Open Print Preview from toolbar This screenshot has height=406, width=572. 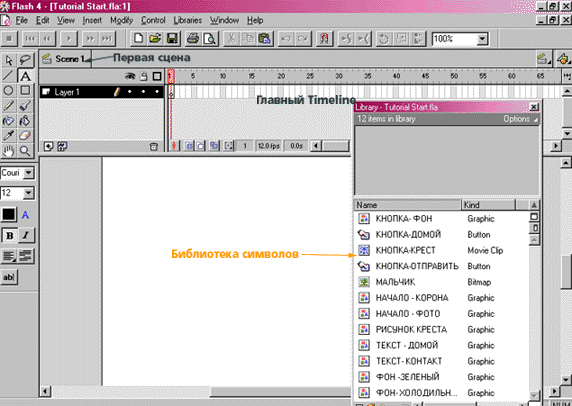click(210, 38)
